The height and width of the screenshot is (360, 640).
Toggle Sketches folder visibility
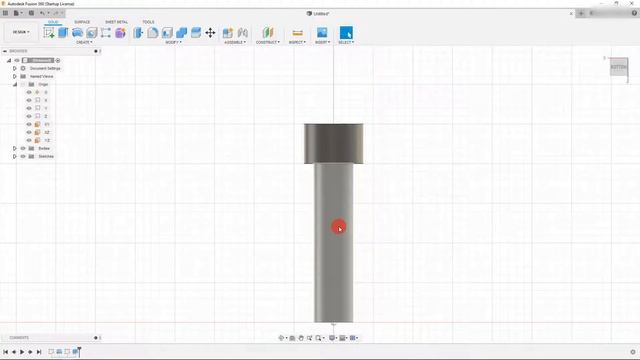pyautogui.click(x=23, y=156)
